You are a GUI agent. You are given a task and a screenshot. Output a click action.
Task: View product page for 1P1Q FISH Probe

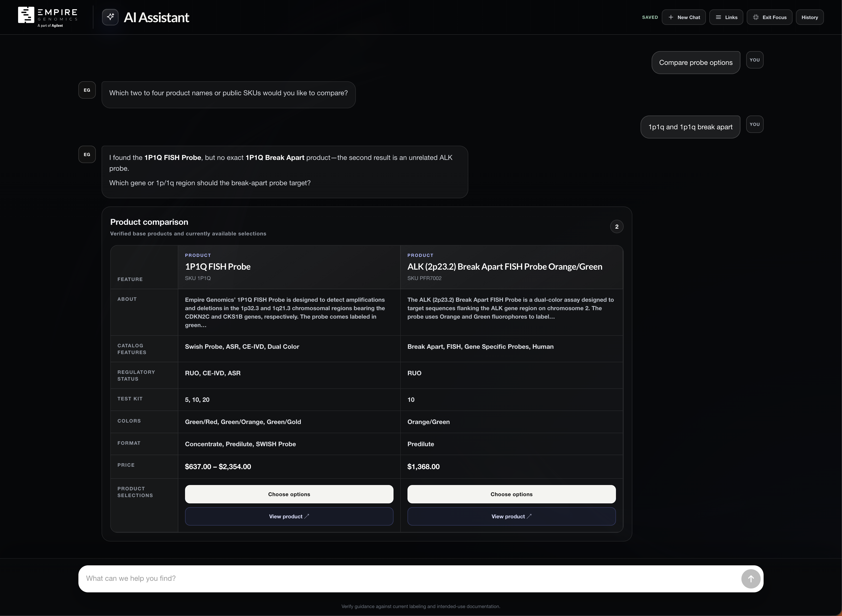(289, 516)
